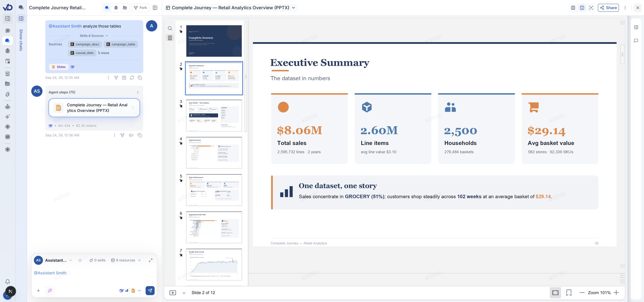The image size is (644, 302).
Task: Select fit-to-width view icon
Action: click(x=569, y=293)
